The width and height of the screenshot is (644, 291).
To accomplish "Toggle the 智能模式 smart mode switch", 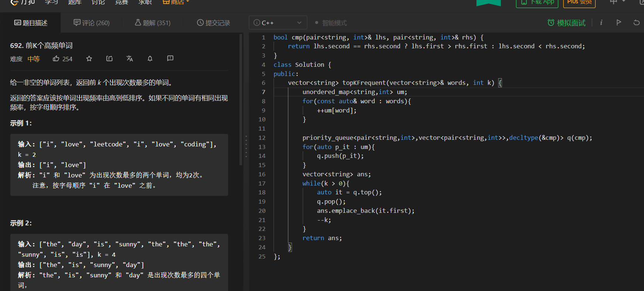I will pyautogui.click(x=331, y=23).
